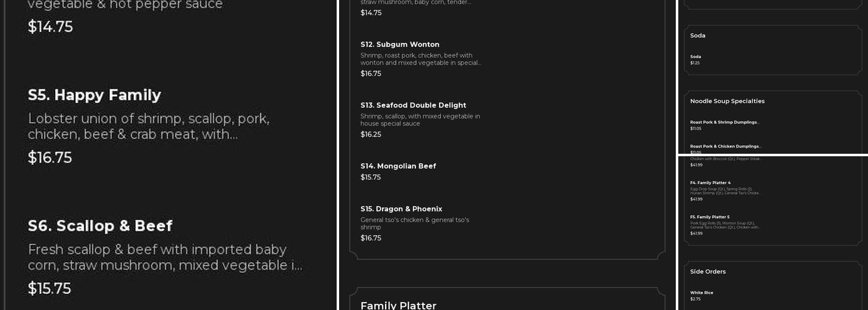868x310 pixels.
Task: Click the Family Platter section heading
Action: [x=398, y=305]
